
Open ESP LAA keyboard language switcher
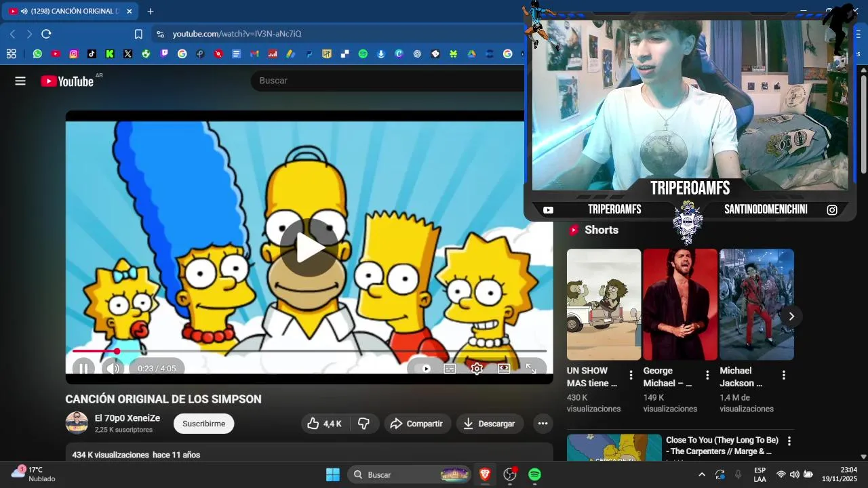(x=759, y=474)
